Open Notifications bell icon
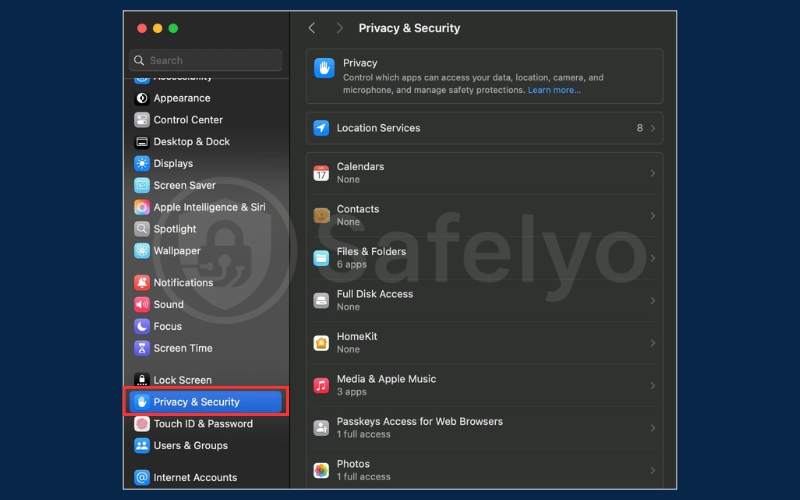 [142, 282]
